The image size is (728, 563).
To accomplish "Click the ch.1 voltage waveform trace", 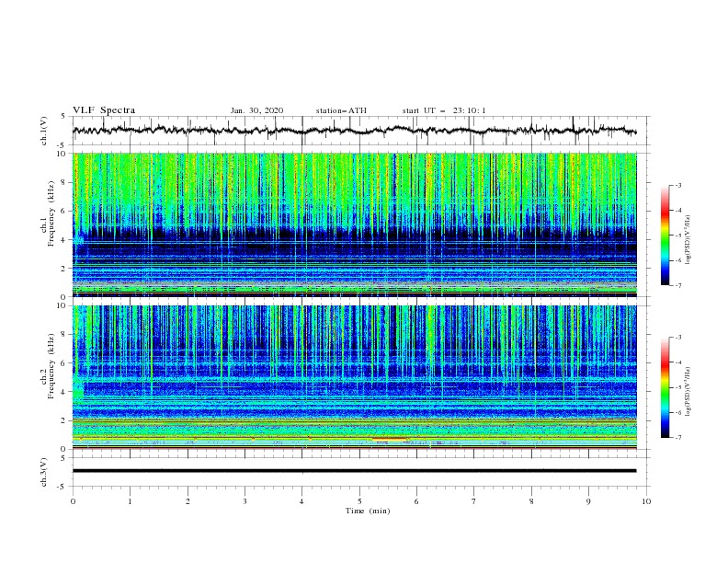I will [x=354, y=131].
